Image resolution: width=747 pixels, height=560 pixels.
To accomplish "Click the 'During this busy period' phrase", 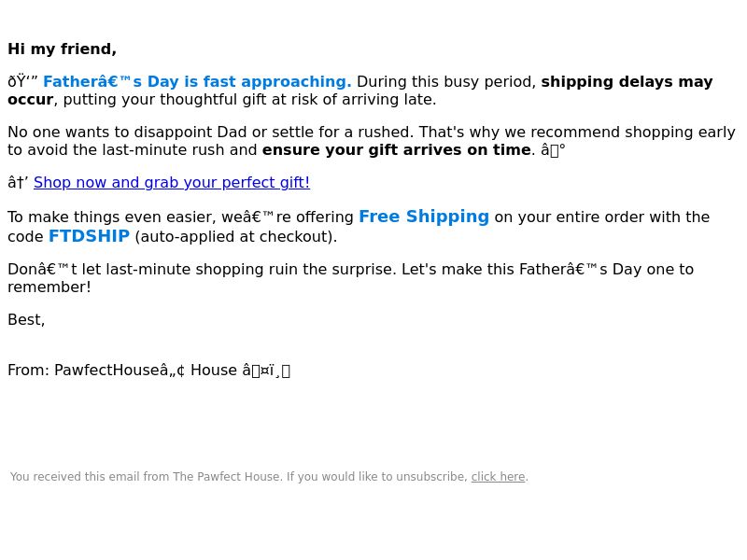I will pyautogui.click(x=446, y=81).
